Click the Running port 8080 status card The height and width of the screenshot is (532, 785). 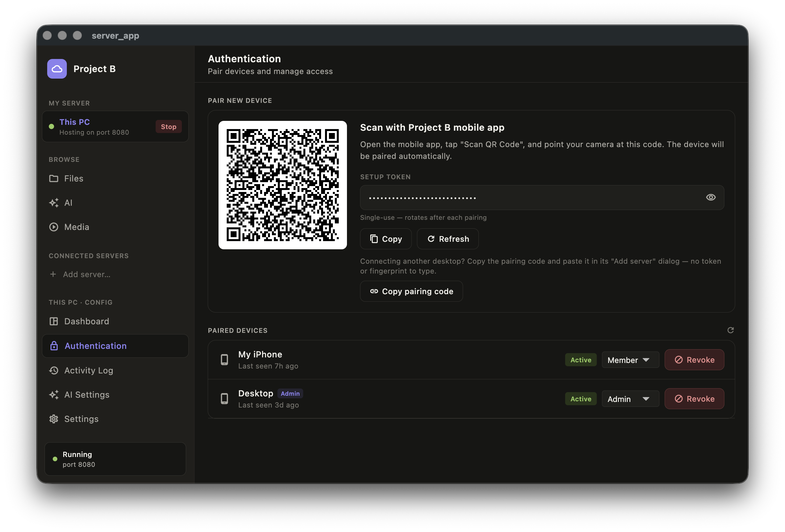(115, 459)
